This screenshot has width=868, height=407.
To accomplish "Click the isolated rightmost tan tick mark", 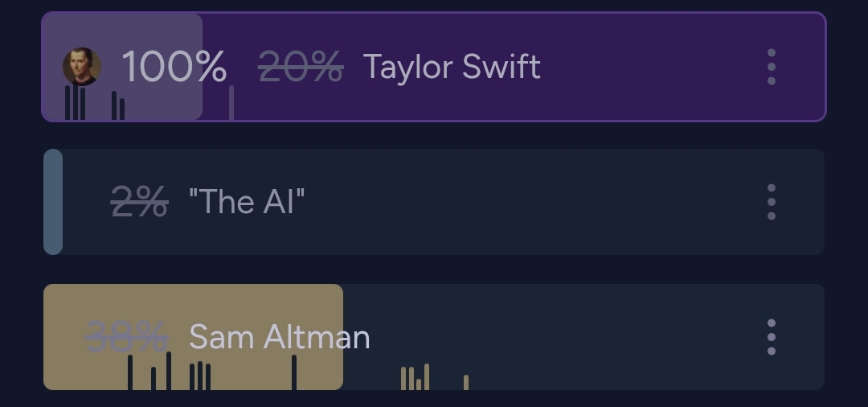I will point(466,382).
